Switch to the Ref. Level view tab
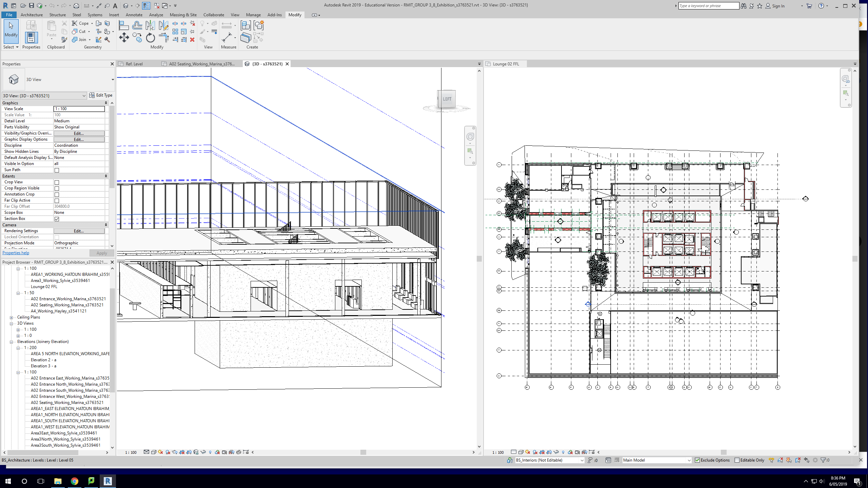868x488 pixels. [134, 64]
